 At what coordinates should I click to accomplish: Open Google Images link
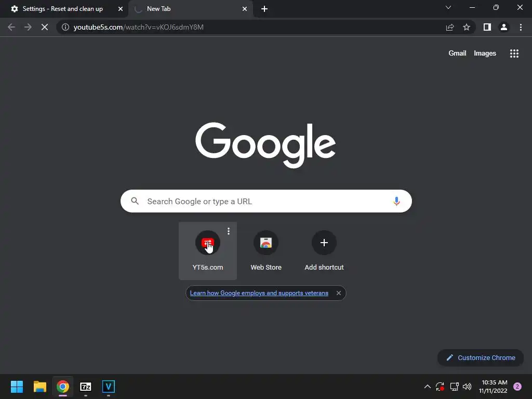485,54
